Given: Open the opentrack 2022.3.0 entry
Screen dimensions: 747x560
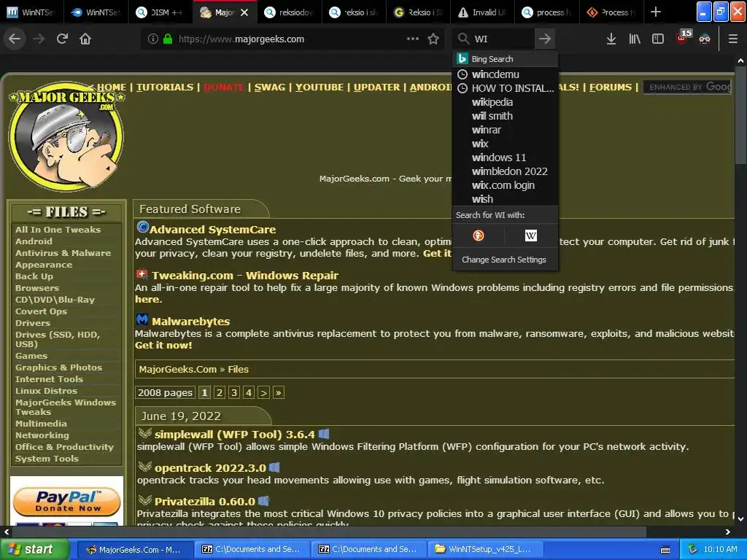Looking at the screenshot, I should (x=210, y=467).
